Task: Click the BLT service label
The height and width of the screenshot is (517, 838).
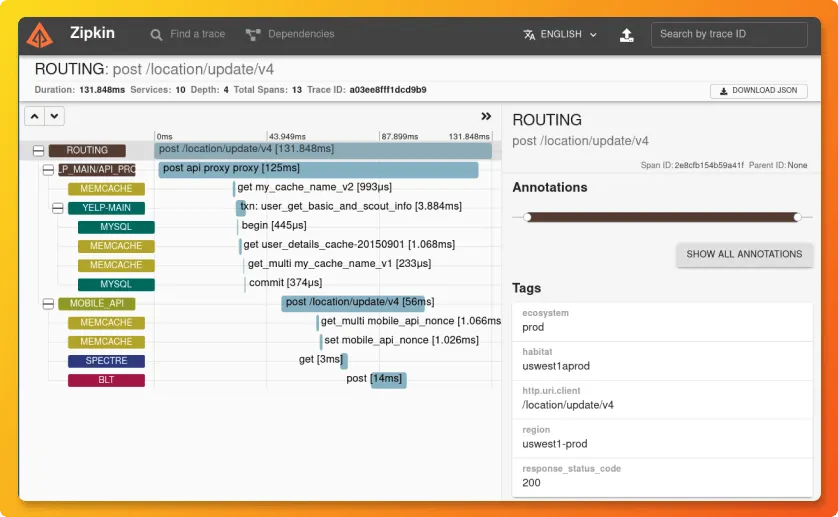Action: [x=106, y=380]
